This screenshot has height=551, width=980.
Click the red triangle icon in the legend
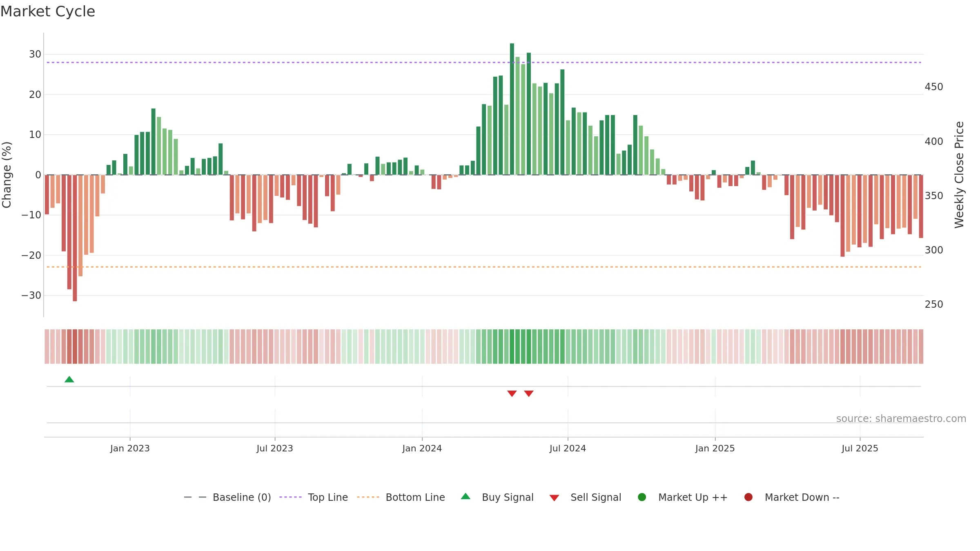pyautogui.click(x=554, y=498)
